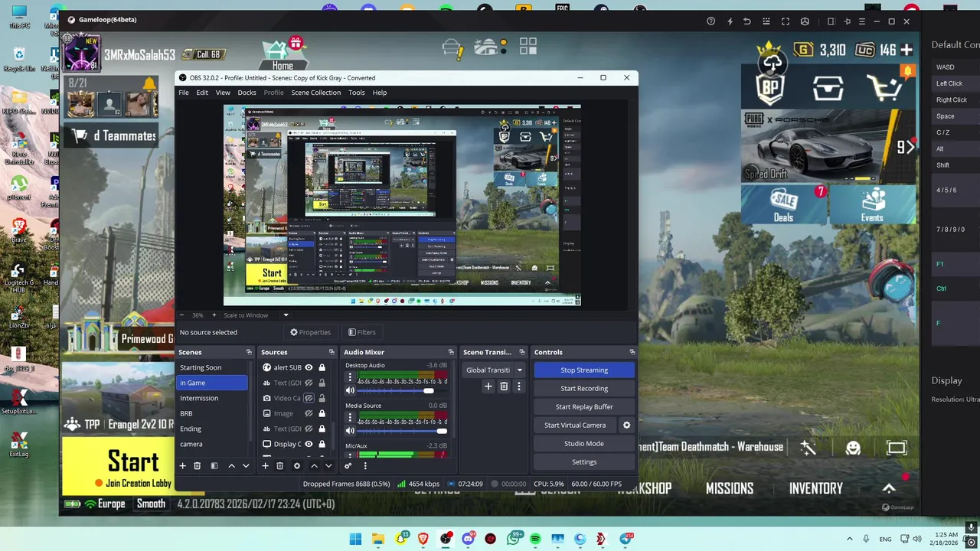This screenshot has width=980, height=551.
Task: Open scene filters icon in Scenes toolbar
Action: coord(214,465)
